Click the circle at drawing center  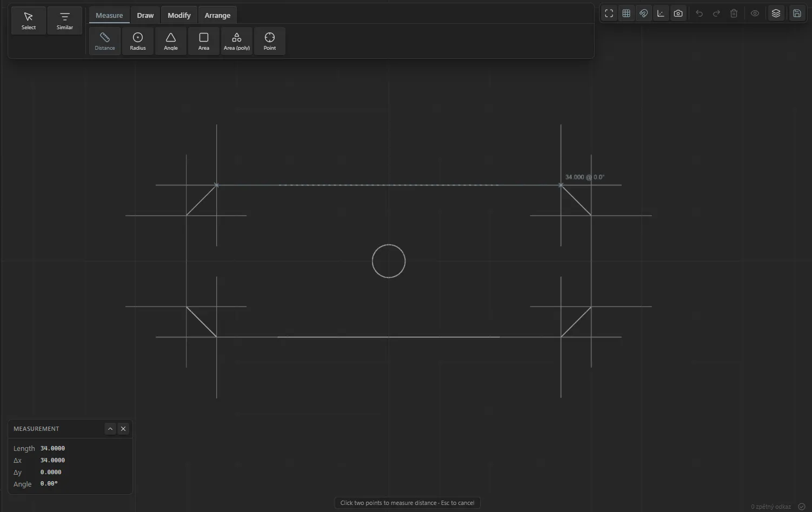pos(389,261)
